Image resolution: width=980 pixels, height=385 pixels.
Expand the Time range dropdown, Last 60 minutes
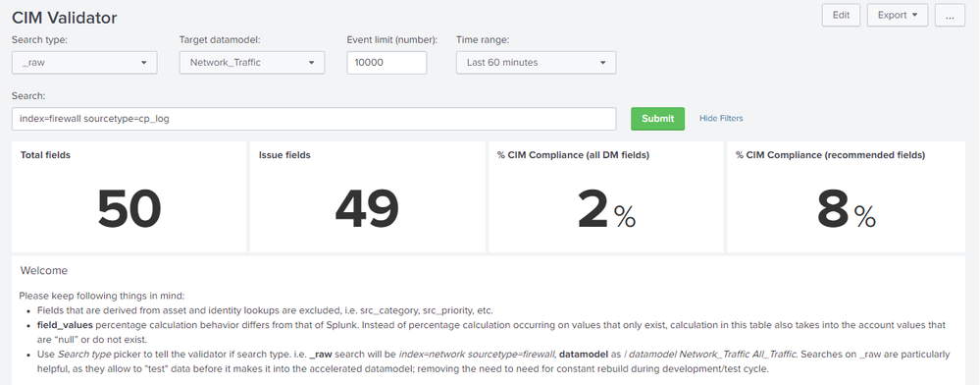pyautogui.click(x=537, y=63)
